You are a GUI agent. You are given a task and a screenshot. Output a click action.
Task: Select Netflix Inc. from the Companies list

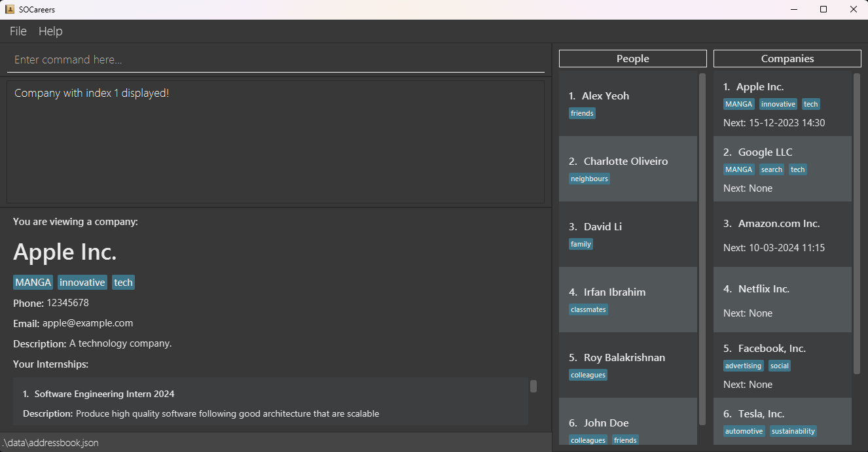(782, 300)
